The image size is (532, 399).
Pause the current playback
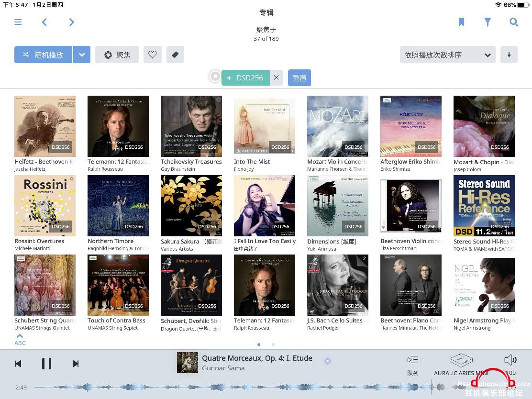click(x=46, y=364)
